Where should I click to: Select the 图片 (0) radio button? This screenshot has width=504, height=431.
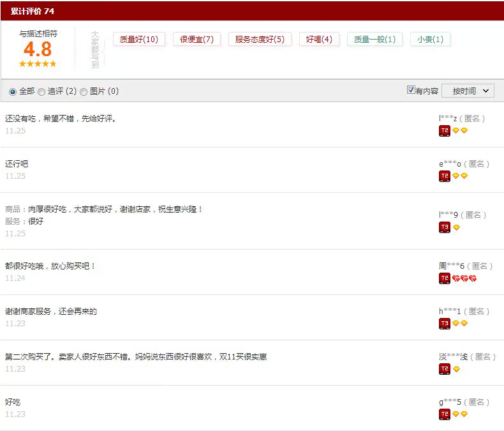click(84, 92)
